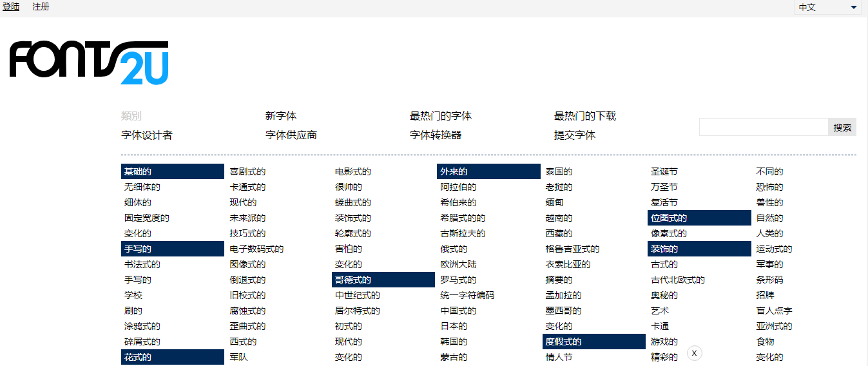868x366 pixels.
Task: Open the 提交字体 page
Action: click(575, 135)
